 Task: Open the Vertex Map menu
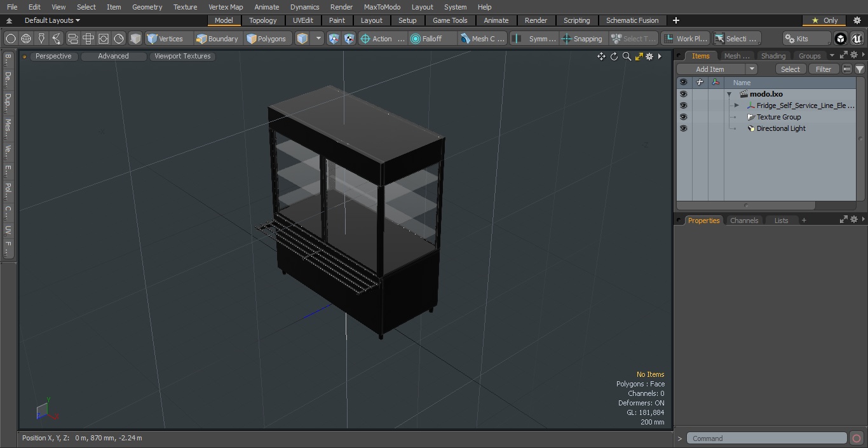click(x=226, y=7)
